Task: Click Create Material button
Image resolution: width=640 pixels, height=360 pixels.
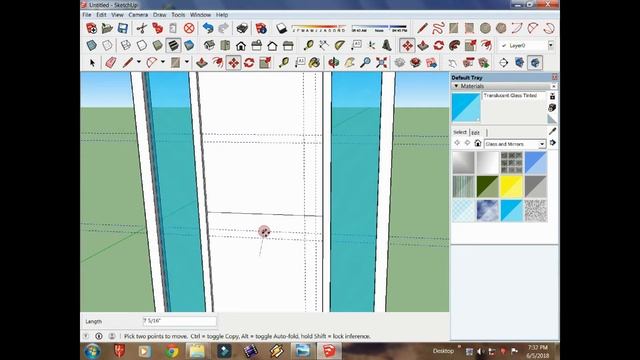Action: (552, 107)
